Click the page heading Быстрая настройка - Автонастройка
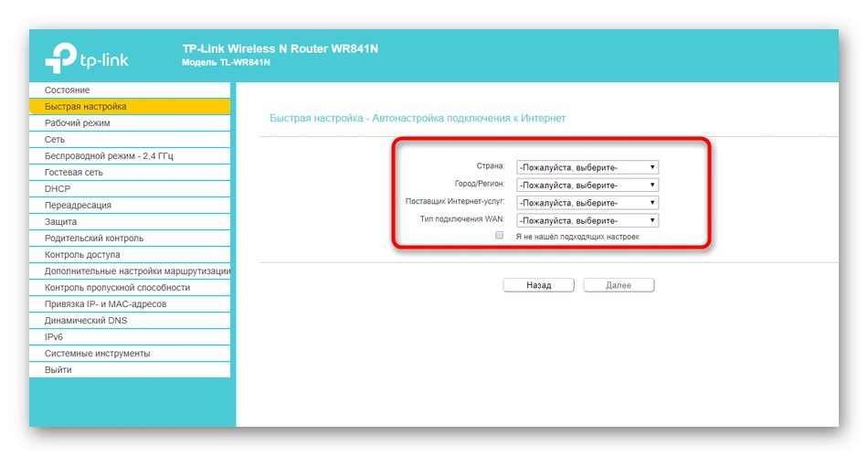The width and height of the screenshot is (868, 456). 418,118
